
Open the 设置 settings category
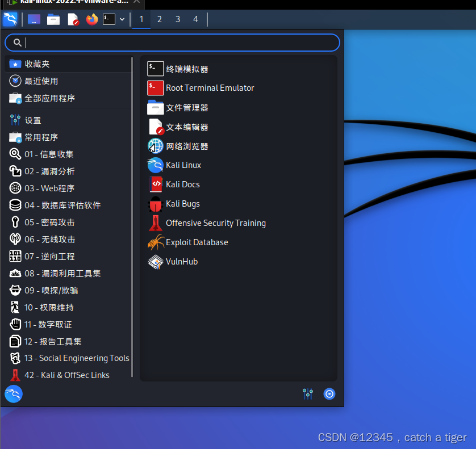[68, 120]
